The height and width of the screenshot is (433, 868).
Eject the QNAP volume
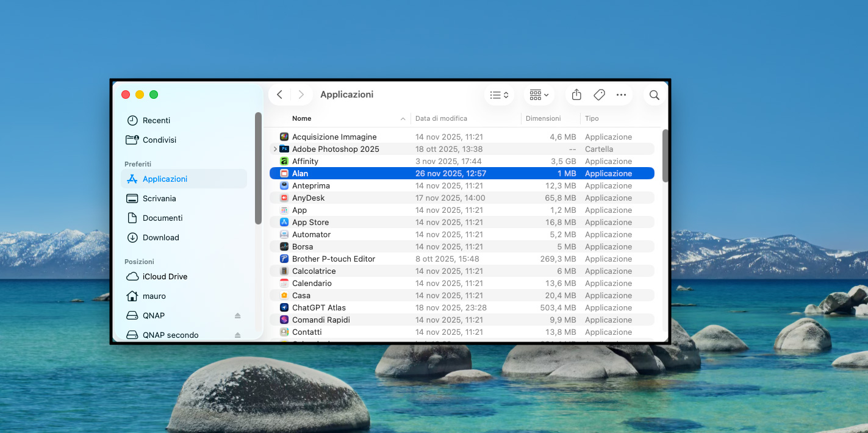pos(238,315)
